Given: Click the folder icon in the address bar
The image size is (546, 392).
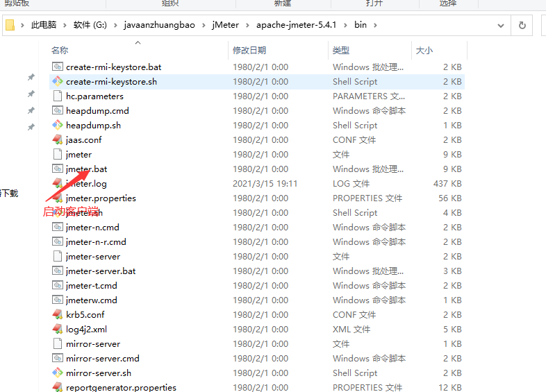Looking at the screenshot, I should (10, 26).
